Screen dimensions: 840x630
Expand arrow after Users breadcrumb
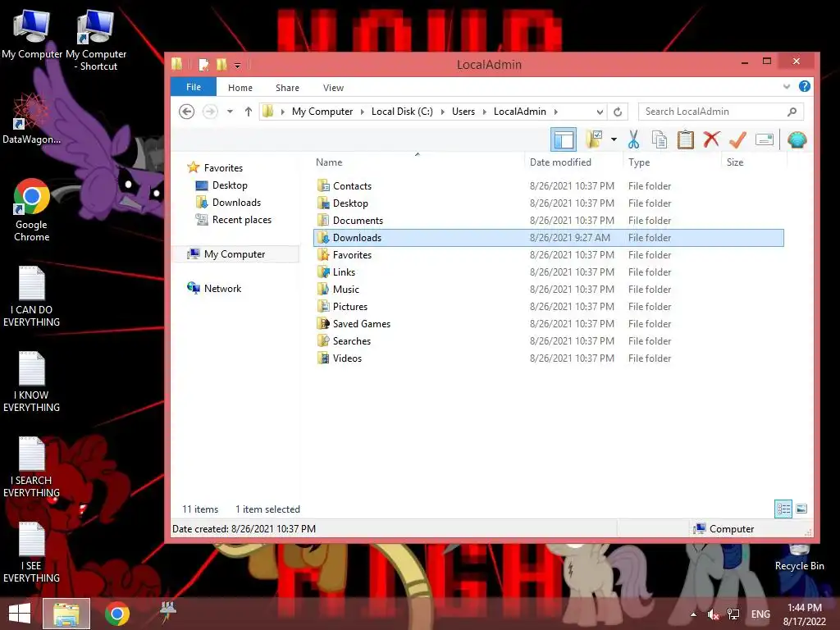(x=484, y=112)
